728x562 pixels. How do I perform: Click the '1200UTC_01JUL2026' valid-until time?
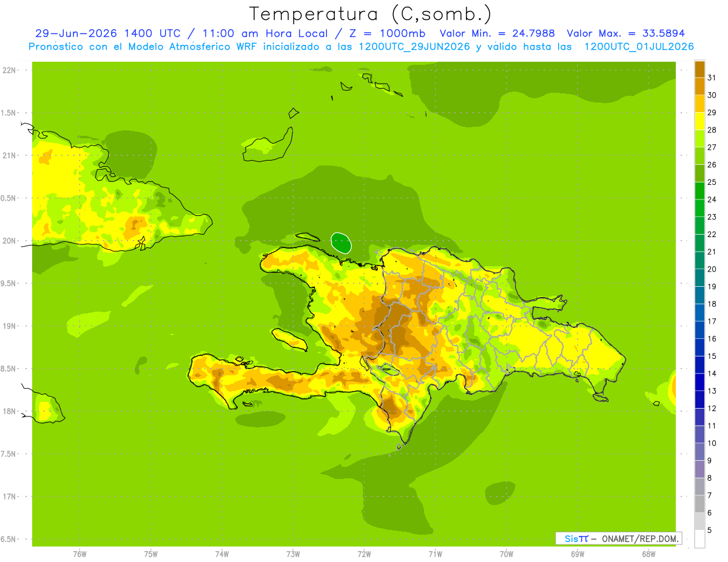(639, 47)
